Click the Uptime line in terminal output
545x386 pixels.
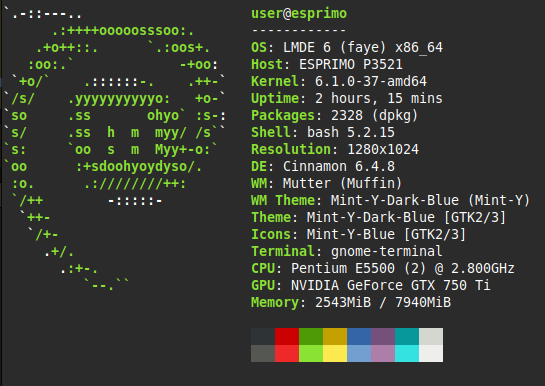click(x=347, y=98)
